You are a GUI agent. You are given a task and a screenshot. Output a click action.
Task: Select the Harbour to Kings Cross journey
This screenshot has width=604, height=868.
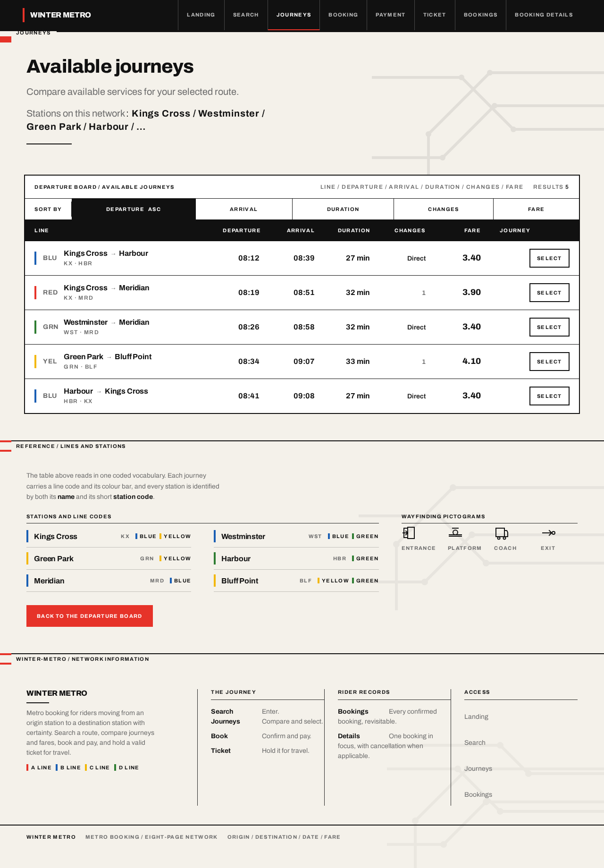pos(549,396)
